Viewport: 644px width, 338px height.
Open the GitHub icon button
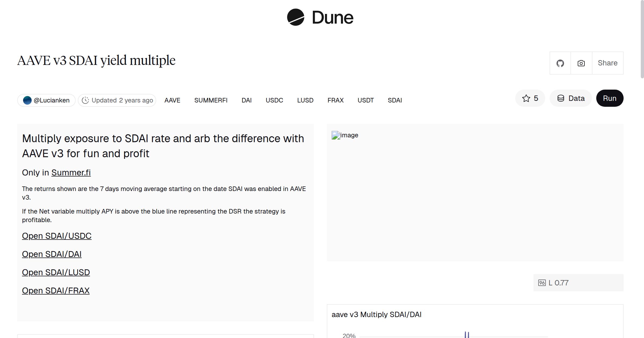(x=560, y=63)
